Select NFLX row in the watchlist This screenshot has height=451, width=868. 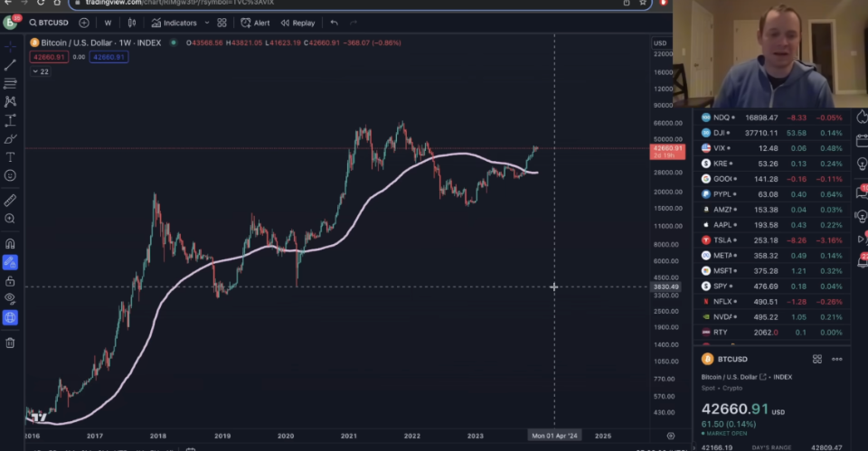(x=771, y=302)
